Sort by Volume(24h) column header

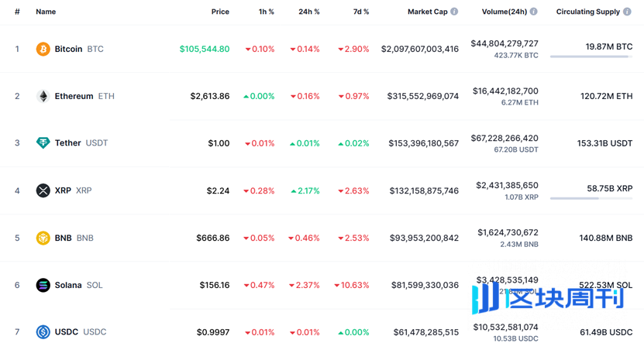(x=505, y=12)
